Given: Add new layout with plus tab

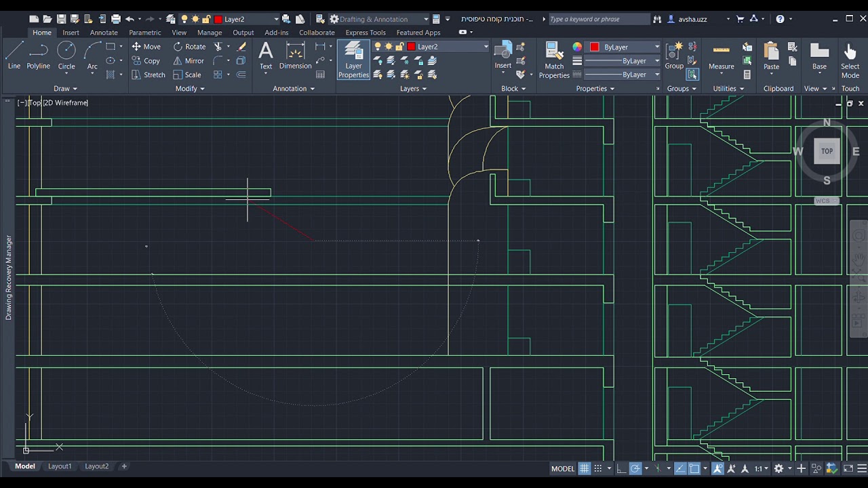Looking at the screenshot, I should click(124, 466).
